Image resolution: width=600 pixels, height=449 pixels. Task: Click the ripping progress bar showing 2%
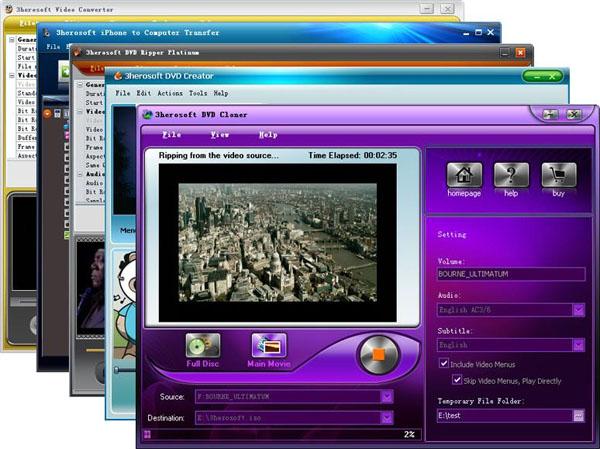coord(282,434)
